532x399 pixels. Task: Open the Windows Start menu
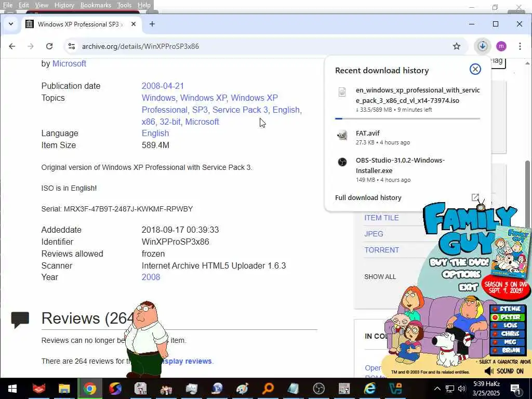tap(12, 389)
